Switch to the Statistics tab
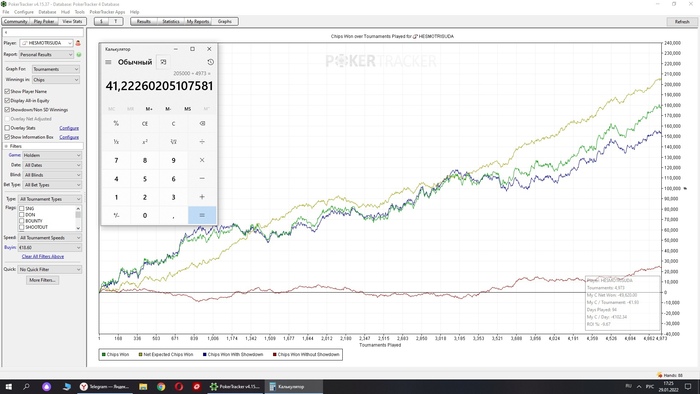The height and width of the screenshot is (394, 700). point(171,21)
